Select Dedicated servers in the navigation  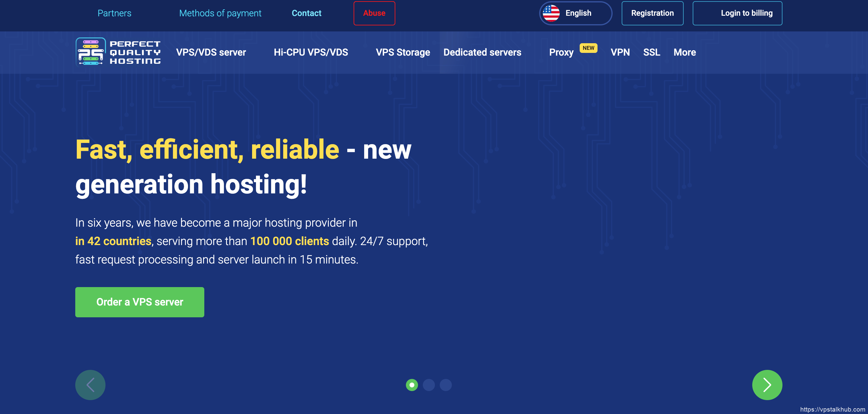[483, 52]
